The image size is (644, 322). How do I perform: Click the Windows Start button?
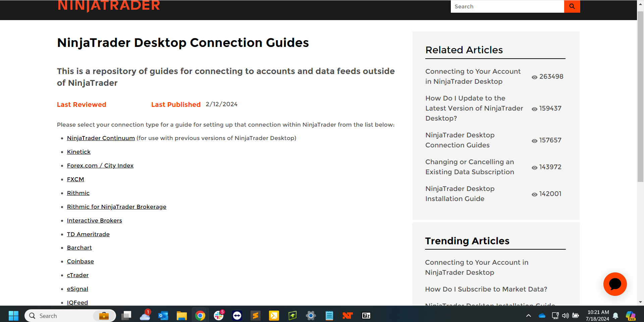coord(13,316)
